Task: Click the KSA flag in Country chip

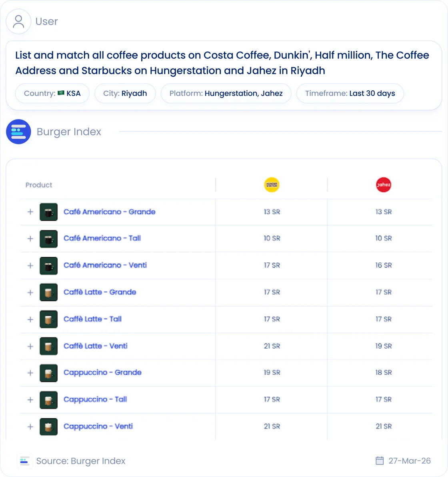Action: (x=61, y=93)
